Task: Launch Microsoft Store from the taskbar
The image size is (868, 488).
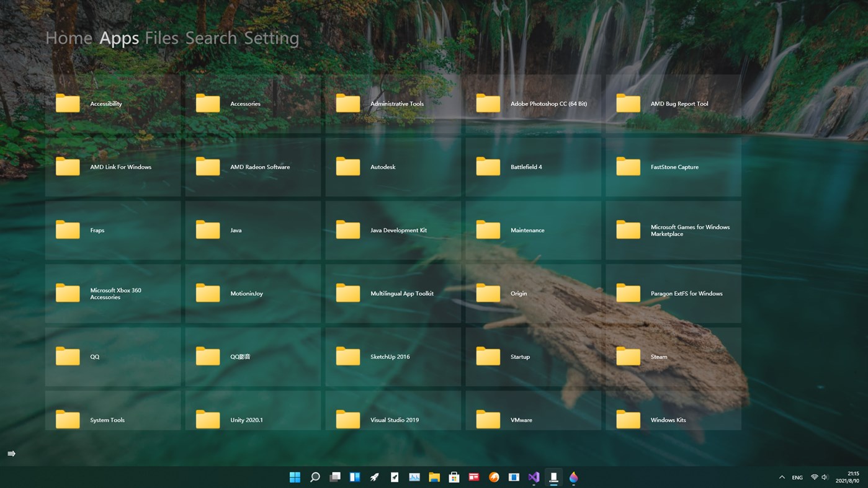Action: [x=454, y=477]
